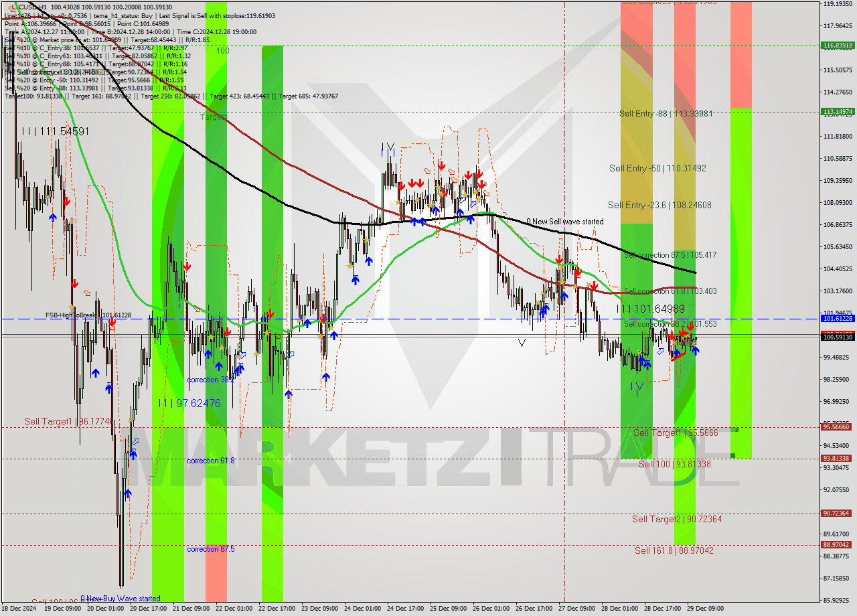The width and height of the screenshot is (857, 616).
Task: Select the 'Sell Target2 | 90.72364' label
Action: (677, 519)
